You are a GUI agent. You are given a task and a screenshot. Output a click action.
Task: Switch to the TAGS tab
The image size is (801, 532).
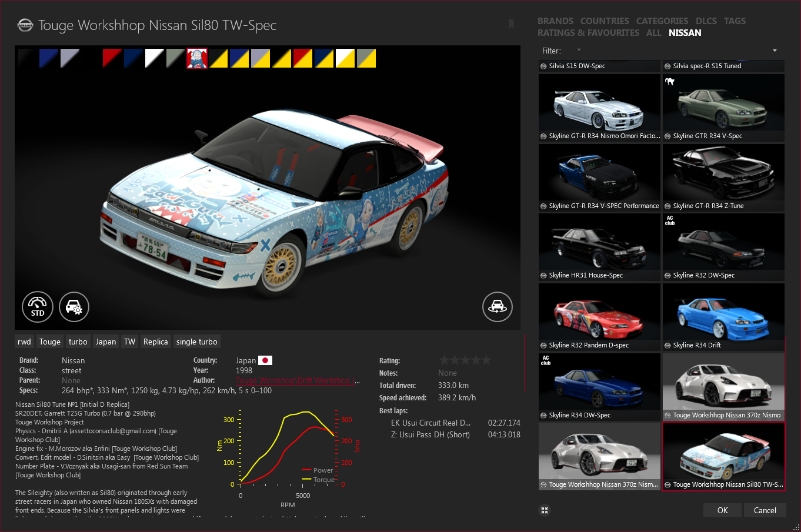(x=735, y=21)
